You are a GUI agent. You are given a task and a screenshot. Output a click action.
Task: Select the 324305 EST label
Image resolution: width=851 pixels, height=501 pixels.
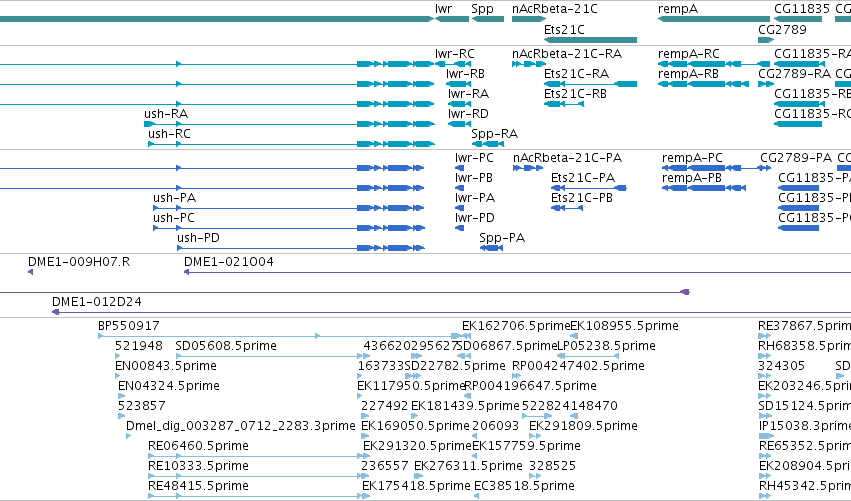[x=782, y=367]
